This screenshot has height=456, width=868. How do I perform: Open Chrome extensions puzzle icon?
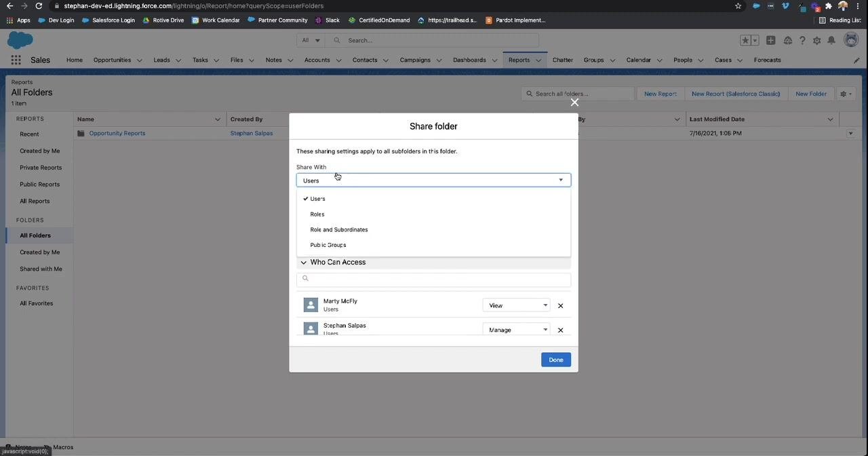coord(828,6)
